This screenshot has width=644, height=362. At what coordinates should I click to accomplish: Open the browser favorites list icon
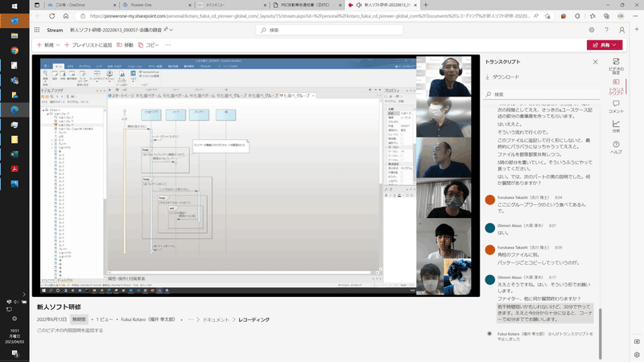[592, 16]
